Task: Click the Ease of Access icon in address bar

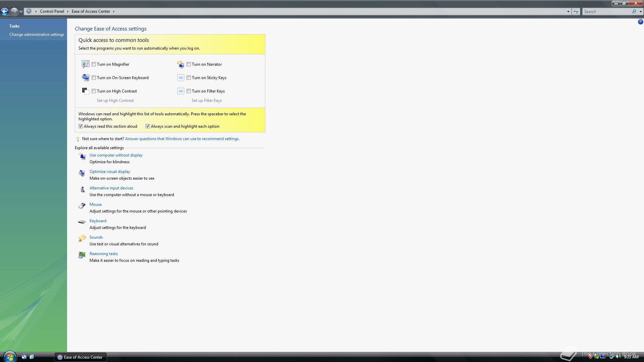Action: 29,11
